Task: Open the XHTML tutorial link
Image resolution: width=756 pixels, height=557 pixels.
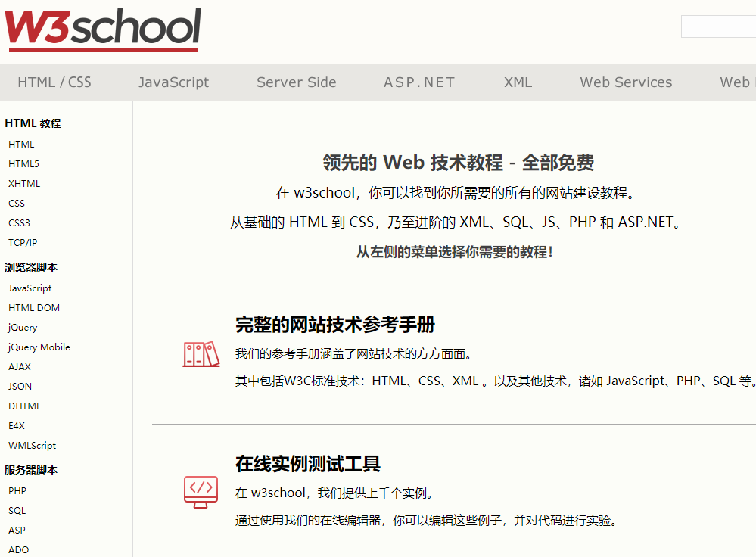Action: (x=23, y=183)
